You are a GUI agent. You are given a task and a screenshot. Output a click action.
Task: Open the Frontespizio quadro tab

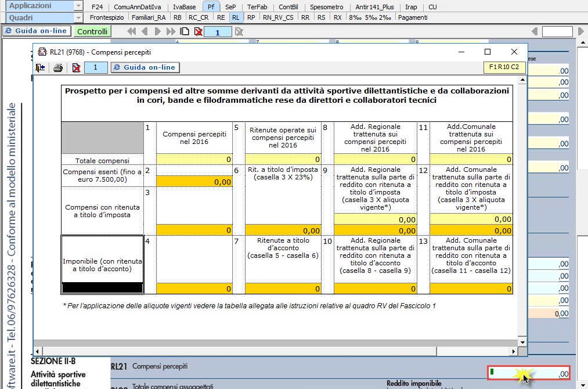tap(107, 17)
